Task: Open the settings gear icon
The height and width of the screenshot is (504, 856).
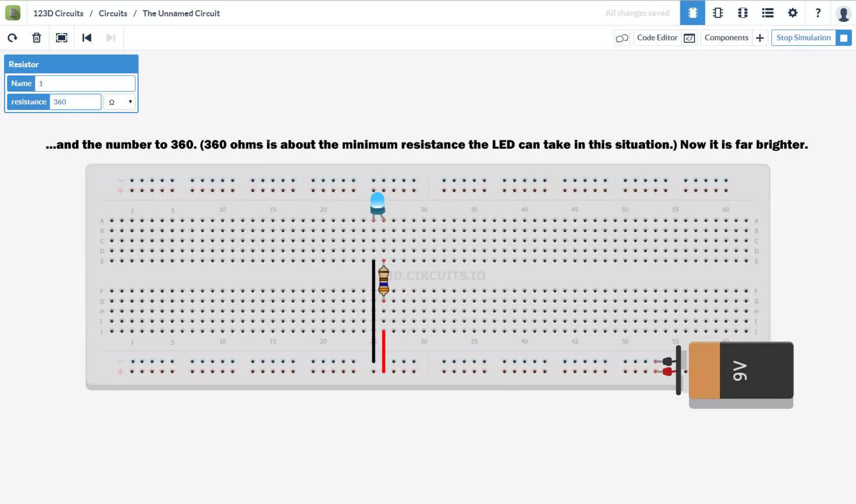Action: click(792, 13)
